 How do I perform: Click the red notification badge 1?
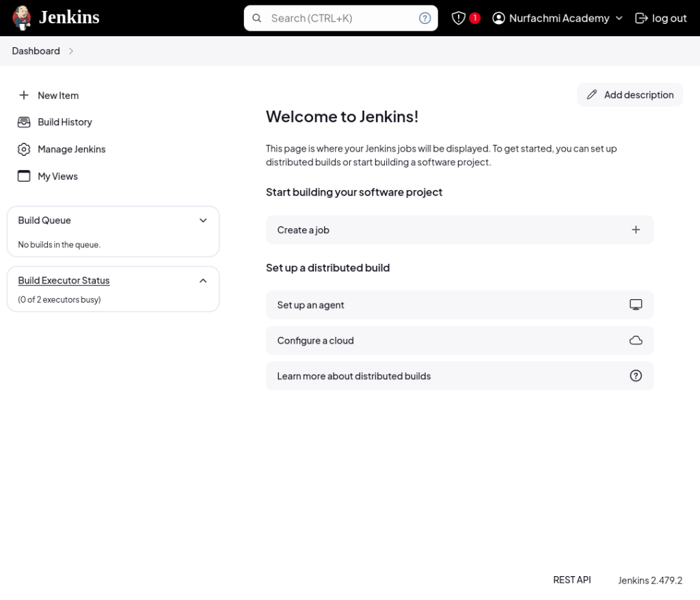point(474,18)
